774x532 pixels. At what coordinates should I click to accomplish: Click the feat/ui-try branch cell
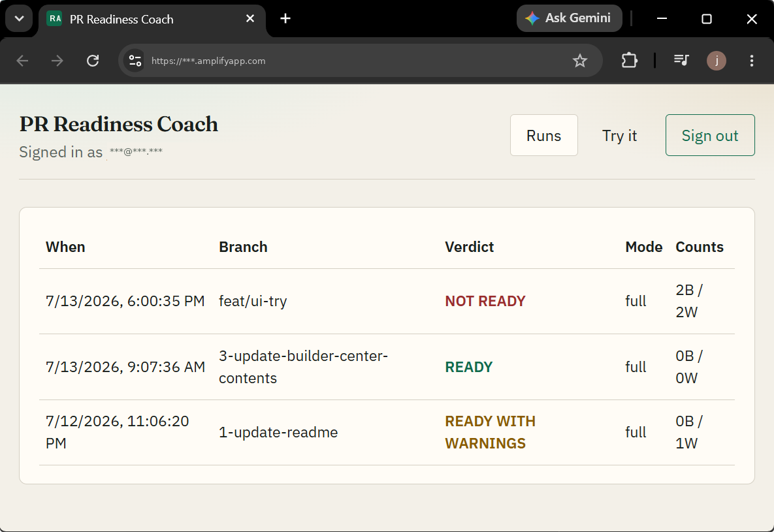253,301
